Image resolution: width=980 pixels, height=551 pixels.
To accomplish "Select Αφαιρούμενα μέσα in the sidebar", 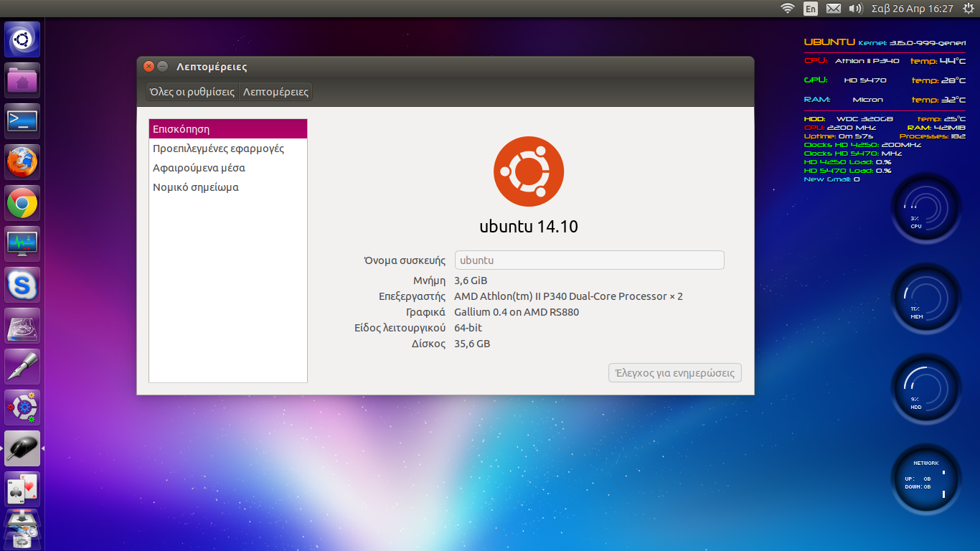I will tap(199, 168).
